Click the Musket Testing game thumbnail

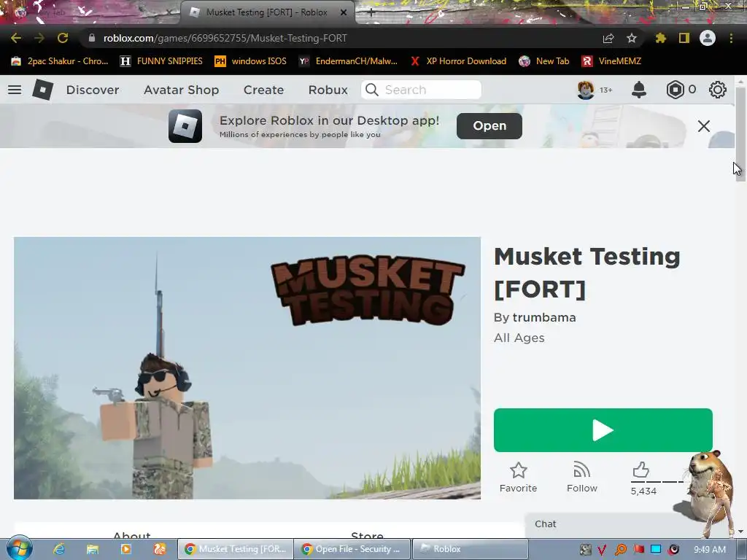pos(247,368)
